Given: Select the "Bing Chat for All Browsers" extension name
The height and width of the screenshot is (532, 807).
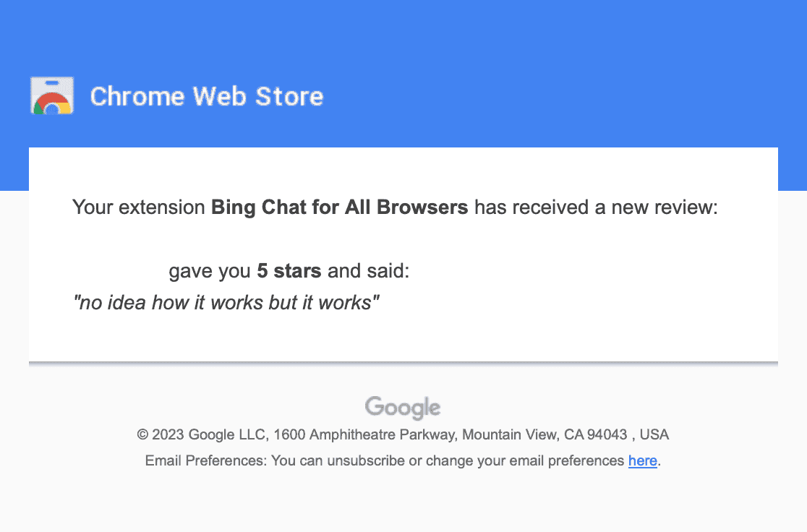Looking at the screenshot, I should tap(340, 208).
